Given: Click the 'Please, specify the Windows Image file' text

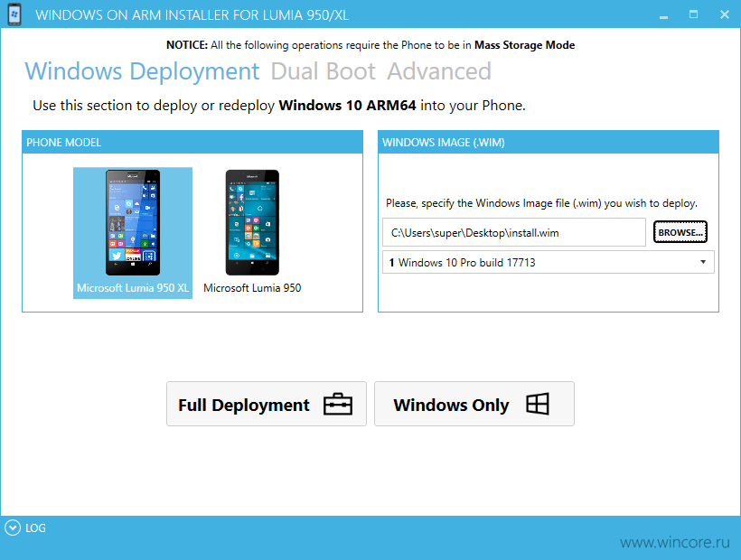Looking at the screenshot, I should tap(541, 203).
